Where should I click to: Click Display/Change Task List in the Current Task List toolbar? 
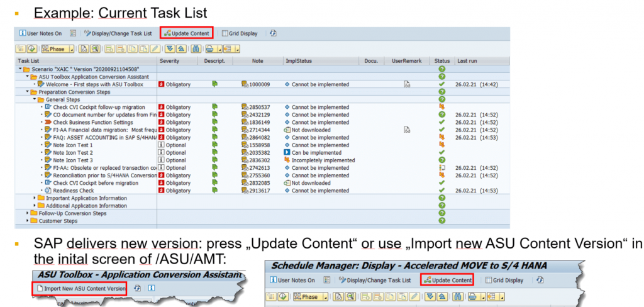(x=118, y=33)
